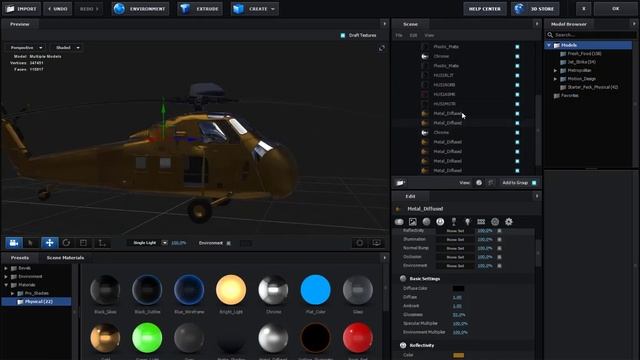This screenshot has height=360, width=640.
Task: Select the anchor point axis tool
Action: [x=102, y=243]
